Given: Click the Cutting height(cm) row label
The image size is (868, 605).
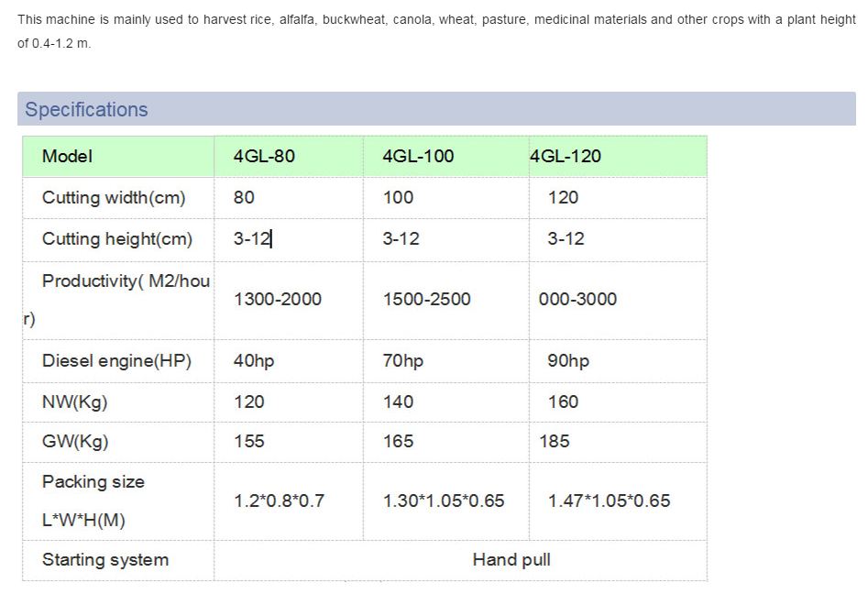Looking at the screenshot, I should [x=117, y=239].
